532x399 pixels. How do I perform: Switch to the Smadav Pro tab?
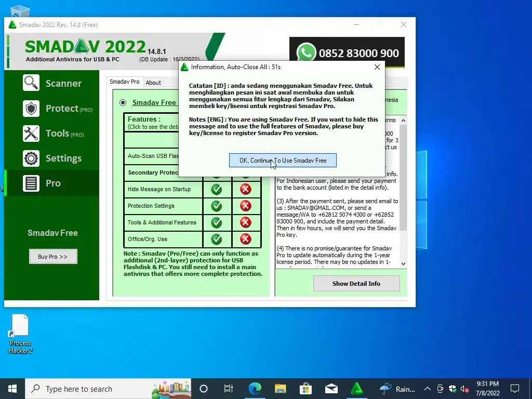[x=125, y=82]
